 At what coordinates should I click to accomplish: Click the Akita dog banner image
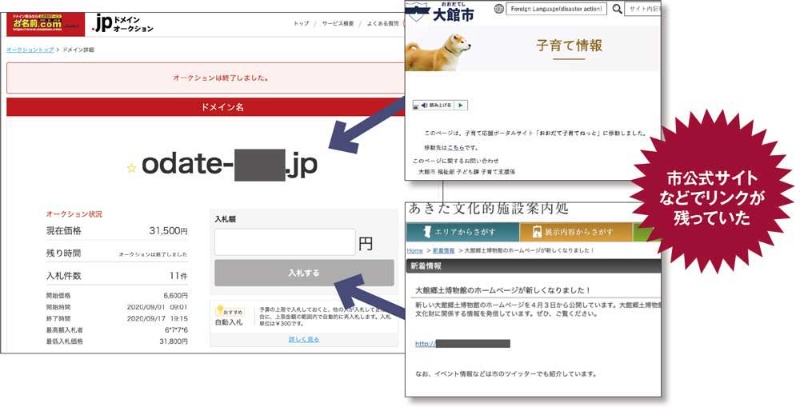point(442,48)
